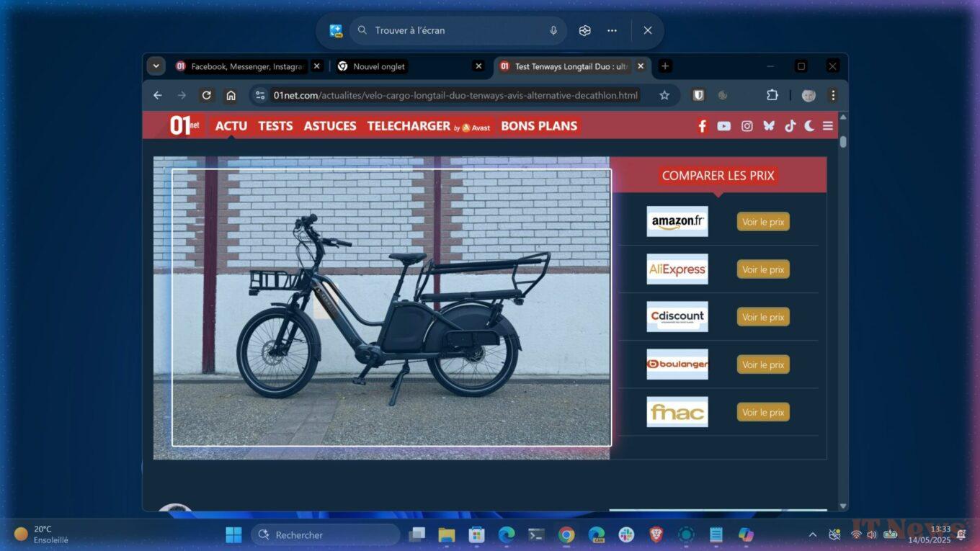The image size is (980, 551).
Task: Click 'Voir le prix' for fnac
Action: 763,412
